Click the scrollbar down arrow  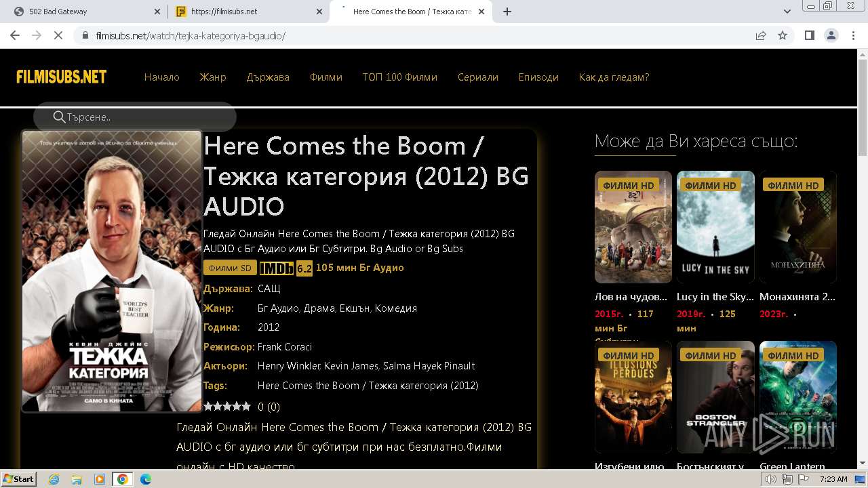863,464
